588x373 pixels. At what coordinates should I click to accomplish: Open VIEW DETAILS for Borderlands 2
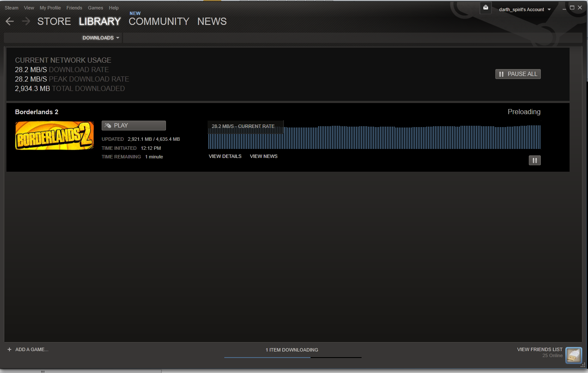click(x=225, y=156)
